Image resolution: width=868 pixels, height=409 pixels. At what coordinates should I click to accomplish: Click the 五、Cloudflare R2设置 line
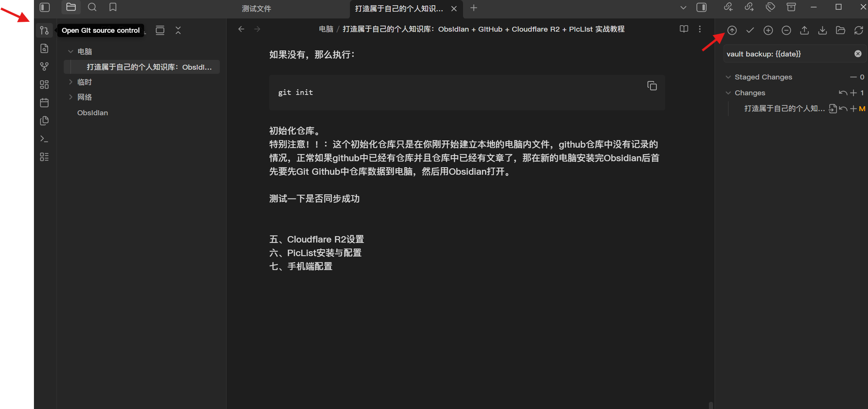point(316,239)
